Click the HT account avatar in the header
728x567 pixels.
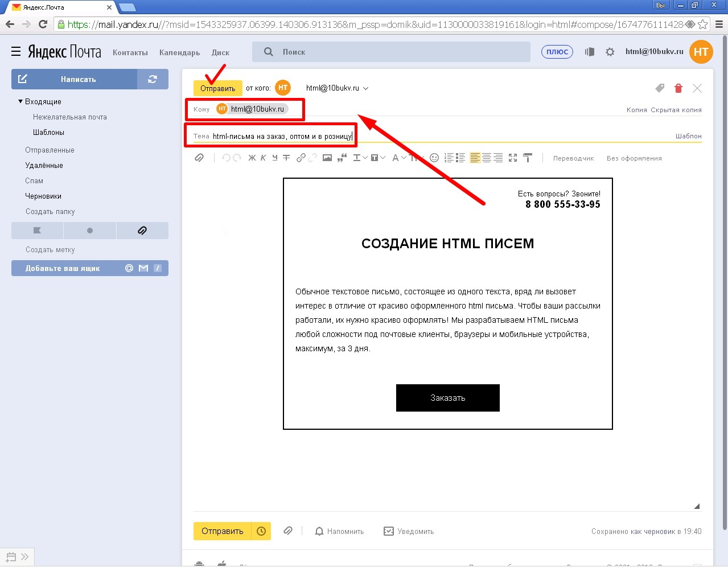point(701,52)
